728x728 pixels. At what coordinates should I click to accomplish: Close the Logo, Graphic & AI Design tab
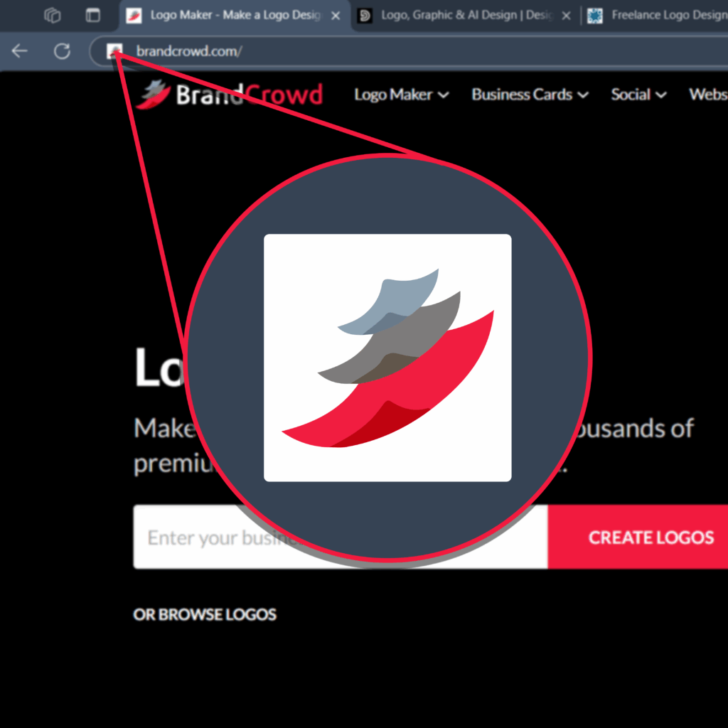pos(567,15)
